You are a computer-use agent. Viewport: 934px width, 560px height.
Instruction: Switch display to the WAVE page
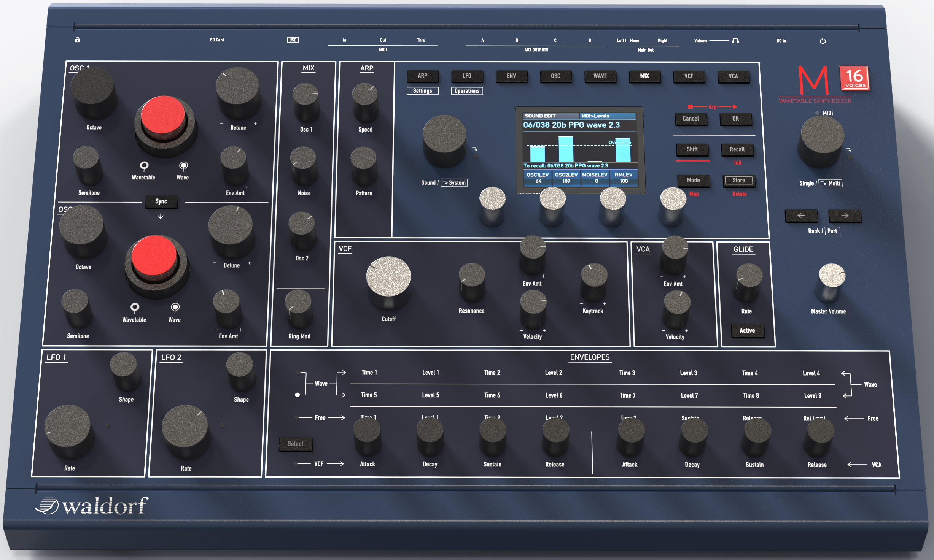coord(600,76)
